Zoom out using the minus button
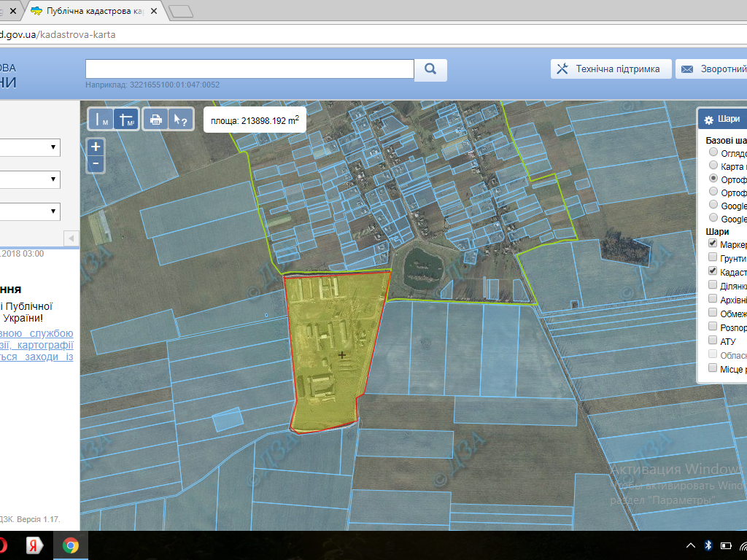 (96, 163)
